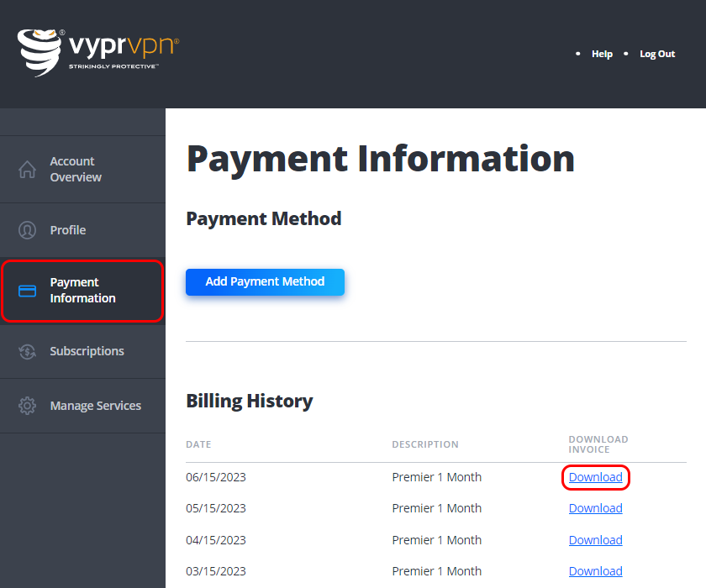706x588 pixels.
Task: Download the 06/15/2023 invoice
Action: pos(595,477)
